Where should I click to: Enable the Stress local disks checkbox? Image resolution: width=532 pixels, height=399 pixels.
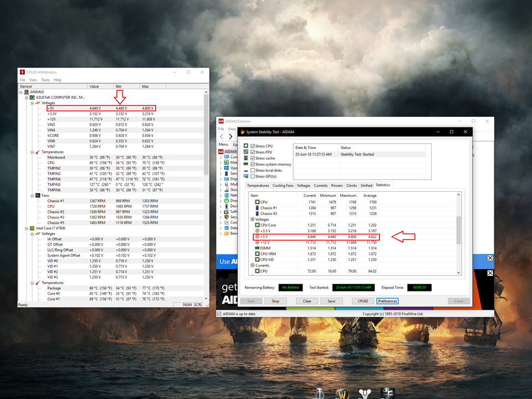click(x=253, y=170)
